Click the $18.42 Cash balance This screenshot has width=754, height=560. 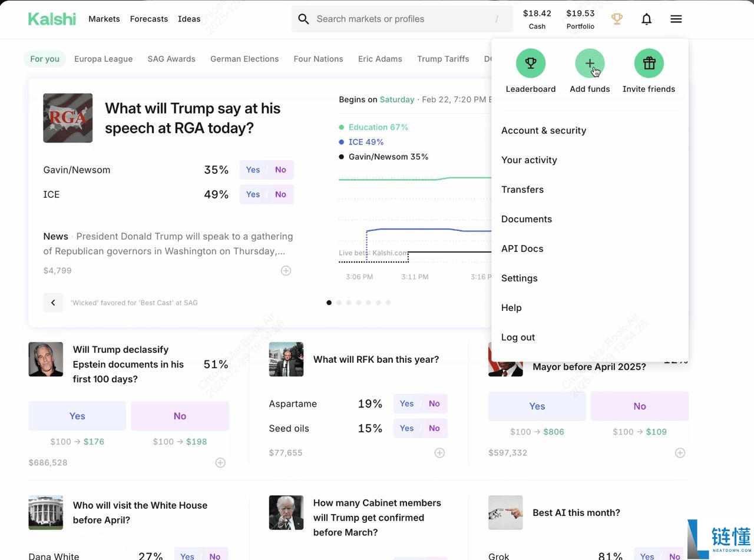point(537,19)
